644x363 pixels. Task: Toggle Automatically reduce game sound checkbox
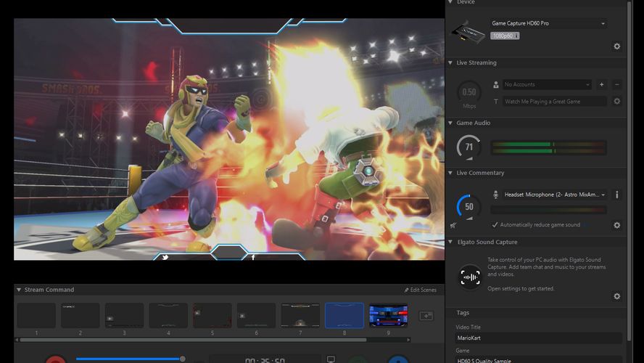point(495,225)
